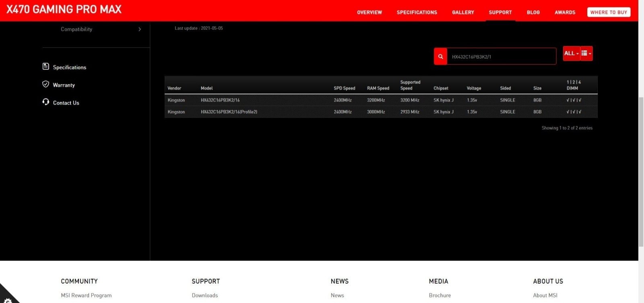Viewport: 644px width, 303px height.
Task: Open the Downloads footer link
Action: 204,295
